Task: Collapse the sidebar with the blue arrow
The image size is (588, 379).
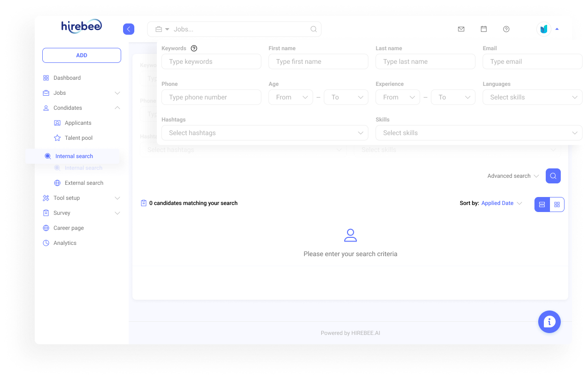Action: [128, 29]
